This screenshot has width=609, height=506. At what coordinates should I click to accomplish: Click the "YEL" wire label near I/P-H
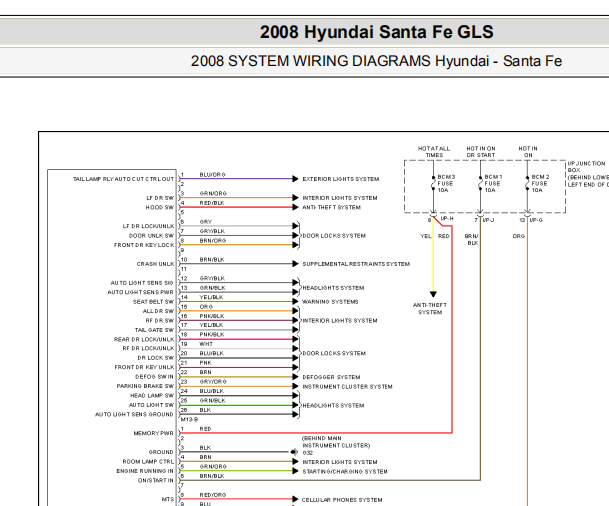(x=426, y=236)
